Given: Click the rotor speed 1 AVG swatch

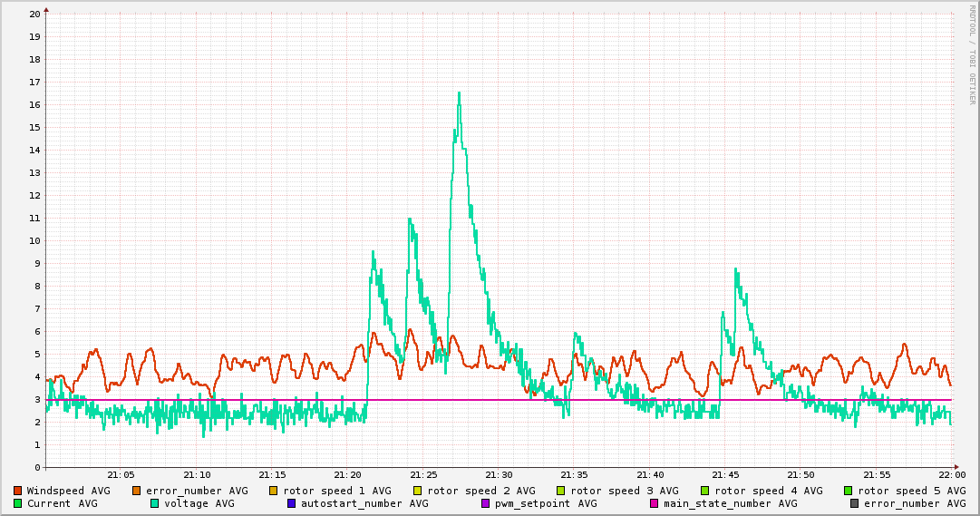Looking at the screenshot, I should pyautogui.click(x=273, y=491).
